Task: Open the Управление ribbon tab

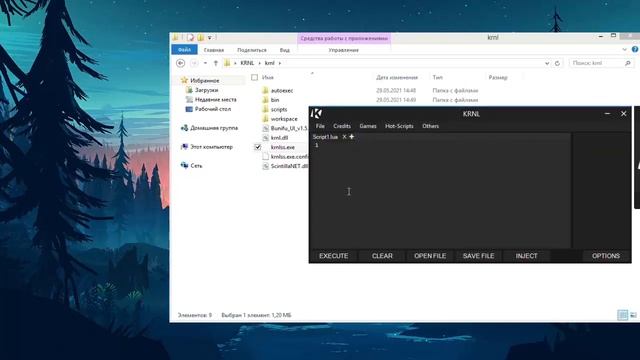Action: [344, 50]
